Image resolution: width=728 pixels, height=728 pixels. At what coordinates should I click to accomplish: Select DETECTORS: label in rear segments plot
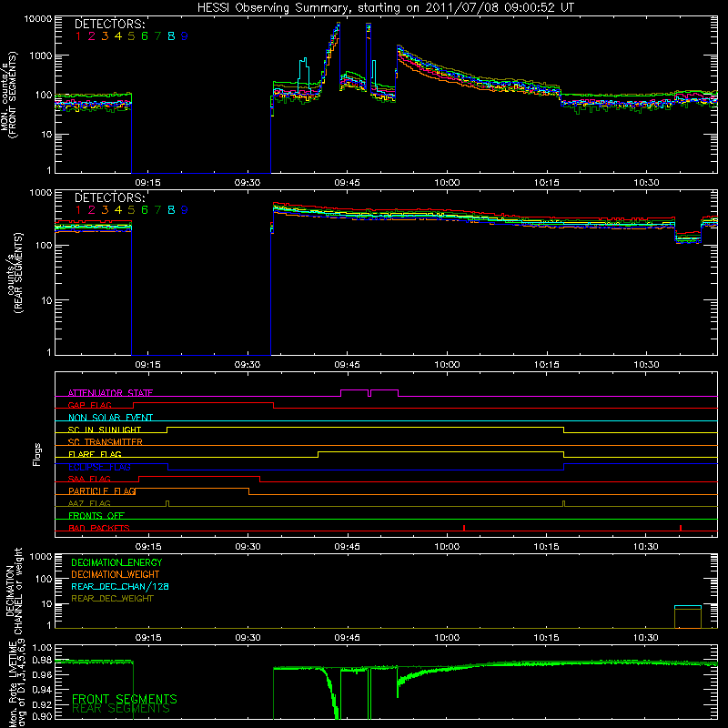tap(110, 197)
